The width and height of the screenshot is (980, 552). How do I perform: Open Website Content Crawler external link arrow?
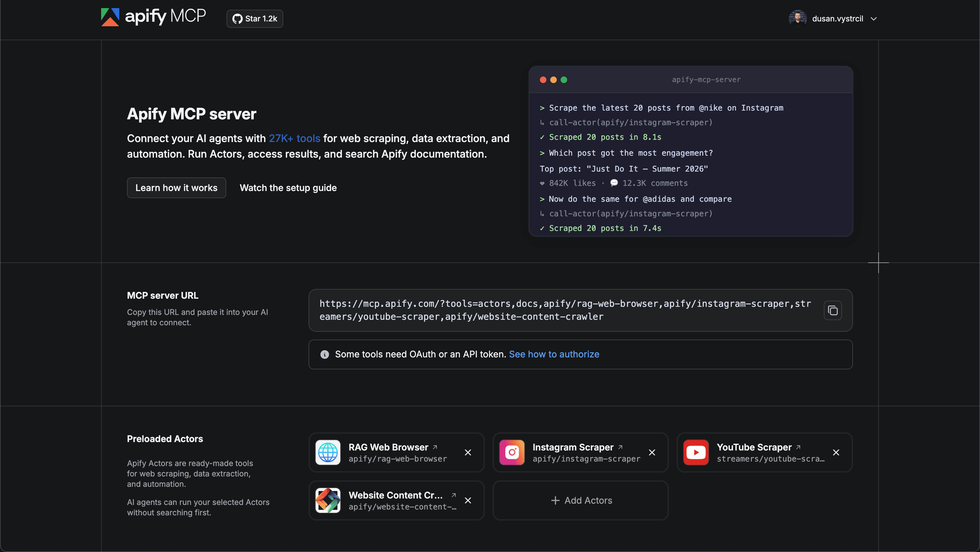[454, 495]
